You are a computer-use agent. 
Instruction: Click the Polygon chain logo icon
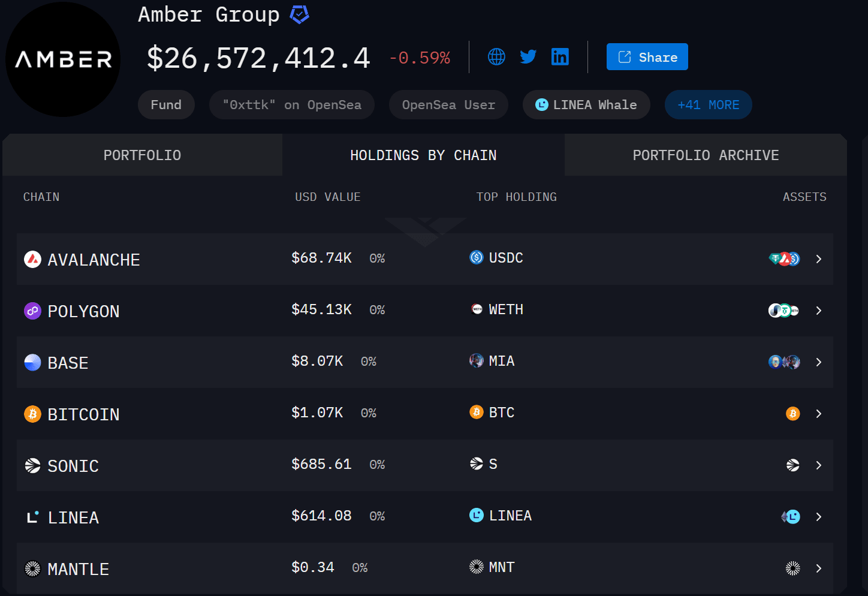click(x=32, y=311)
